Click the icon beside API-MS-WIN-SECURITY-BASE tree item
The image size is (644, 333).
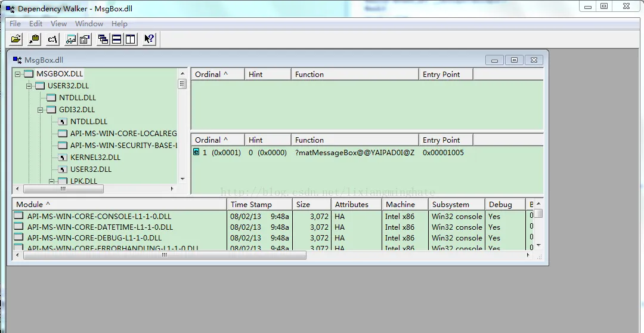click(x=63, y=146)
